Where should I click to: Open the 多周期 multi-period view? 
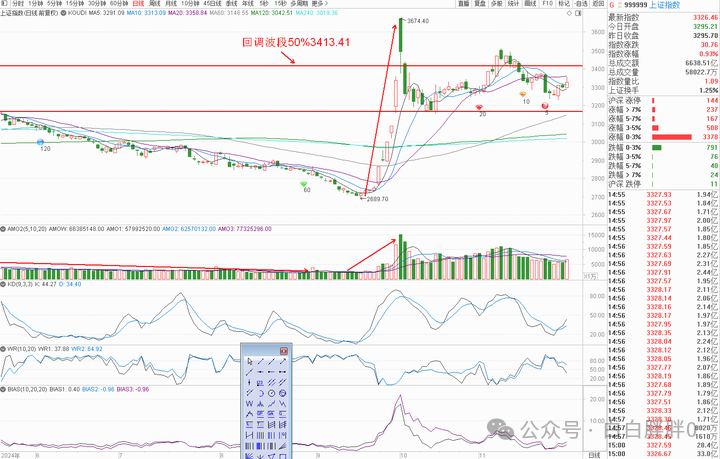coord(299,4)
